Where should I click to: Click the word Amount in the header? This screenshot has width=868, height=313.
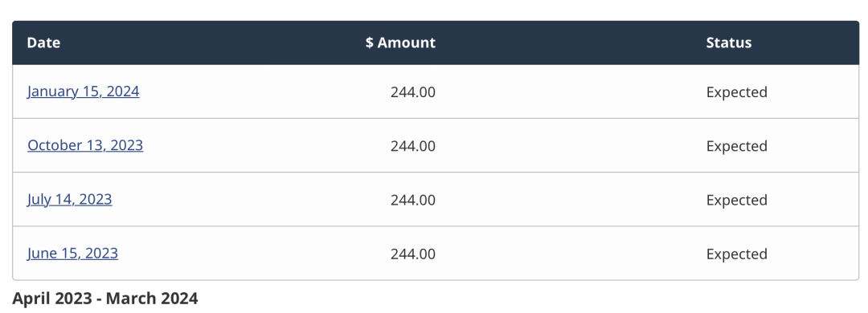tap(407, 43)
